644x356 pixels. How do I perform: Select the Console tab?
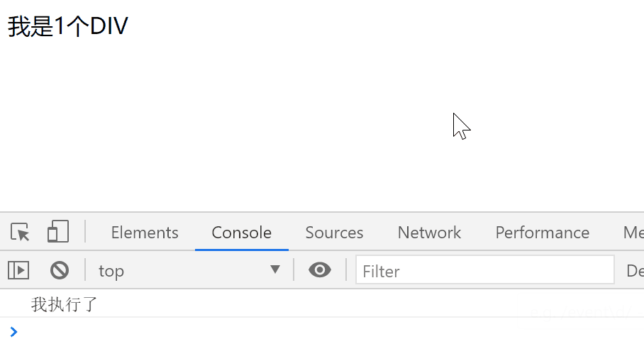pos(241,233)
